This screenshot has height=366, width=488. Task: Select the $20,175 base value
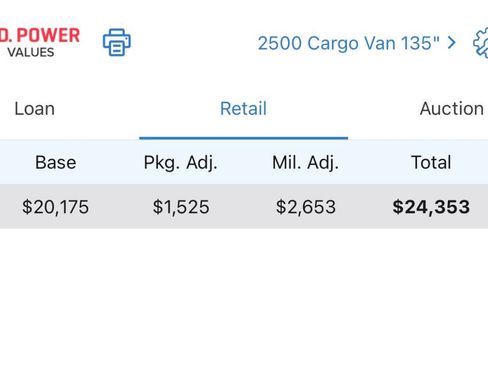coord(55,207)
